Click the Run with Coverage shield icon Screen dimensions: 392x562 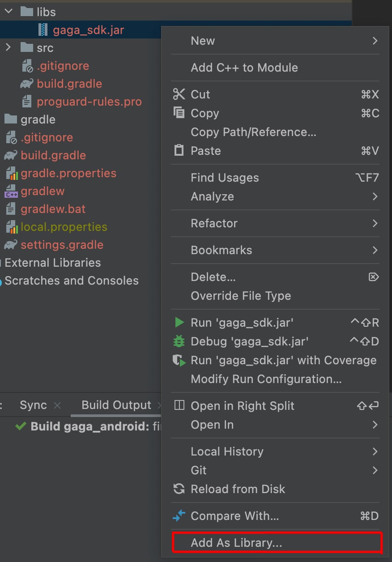click(179, 361)
